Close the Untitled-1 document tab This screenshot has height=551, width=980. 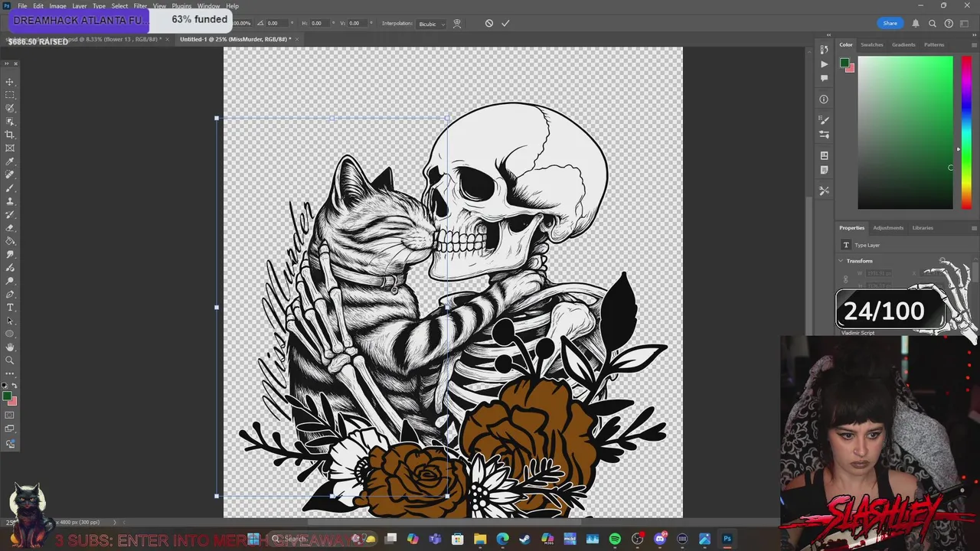tap(296, 39)
